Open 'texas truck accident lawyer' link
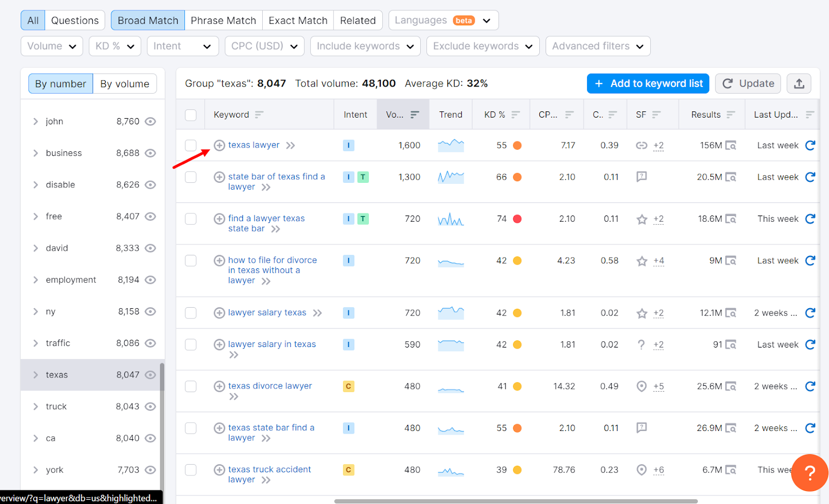This screenshot has height=504, width=829. pos(269,474)
